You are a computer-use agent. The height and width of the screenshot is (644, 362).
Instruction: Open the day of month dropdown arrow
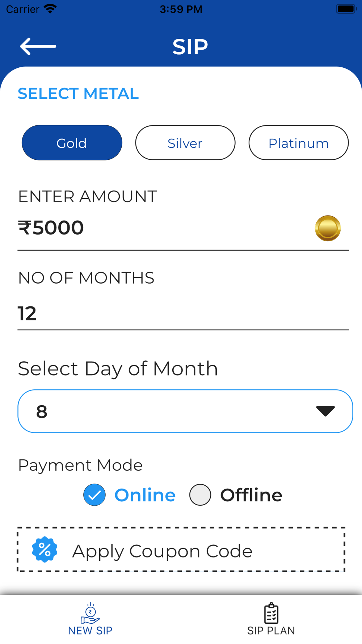click(325, 411)
